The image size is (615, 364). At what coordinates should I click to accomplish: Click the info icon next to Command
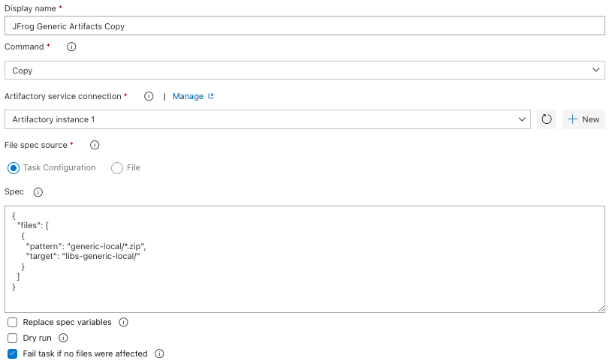[72, 47]
